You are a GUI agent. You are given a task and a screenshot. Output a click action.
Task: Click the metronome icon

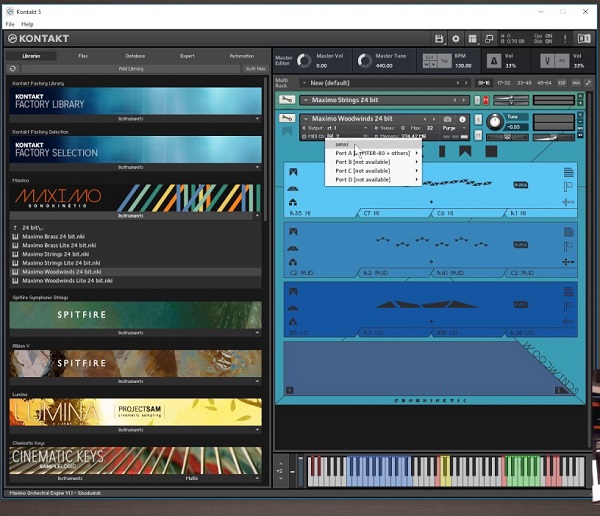tap(494, 61)
